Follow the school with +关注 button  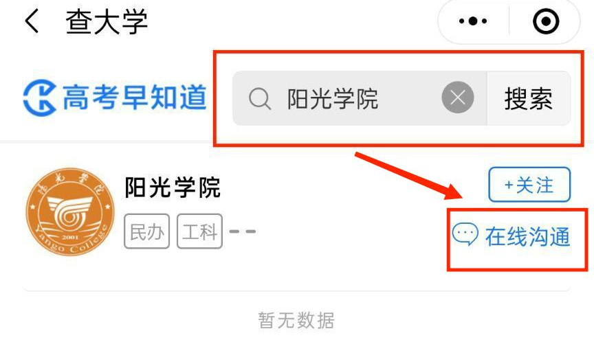coord(529,185)
